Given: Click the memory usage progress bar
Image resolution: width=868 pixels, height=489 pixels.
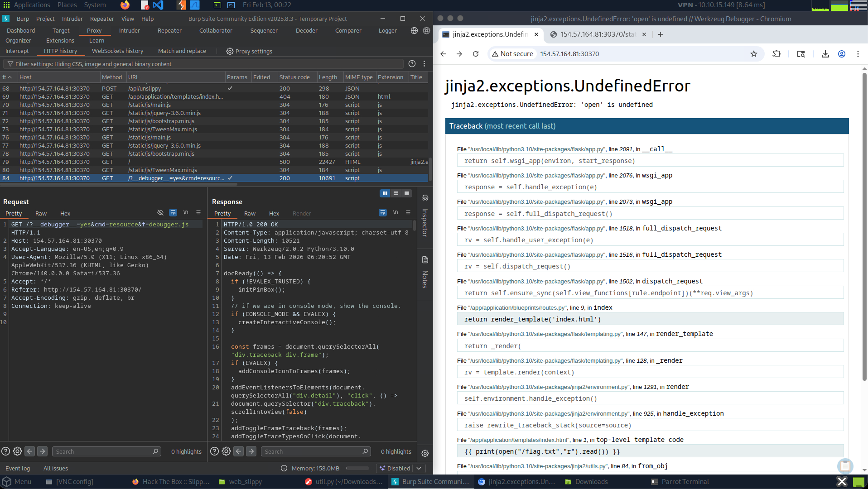Looking at the screenshot, I should (357, 468).
